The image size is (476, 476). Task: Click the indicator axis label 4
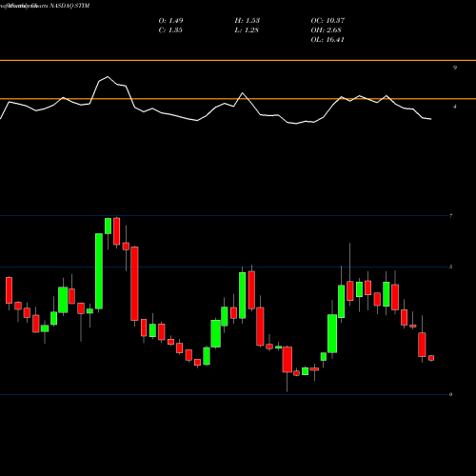(x=455, y=107)
